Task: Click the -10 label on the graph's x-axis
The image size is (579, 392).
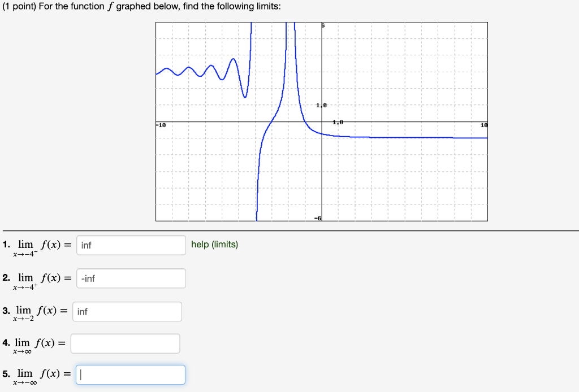Action: coord(160,125)
